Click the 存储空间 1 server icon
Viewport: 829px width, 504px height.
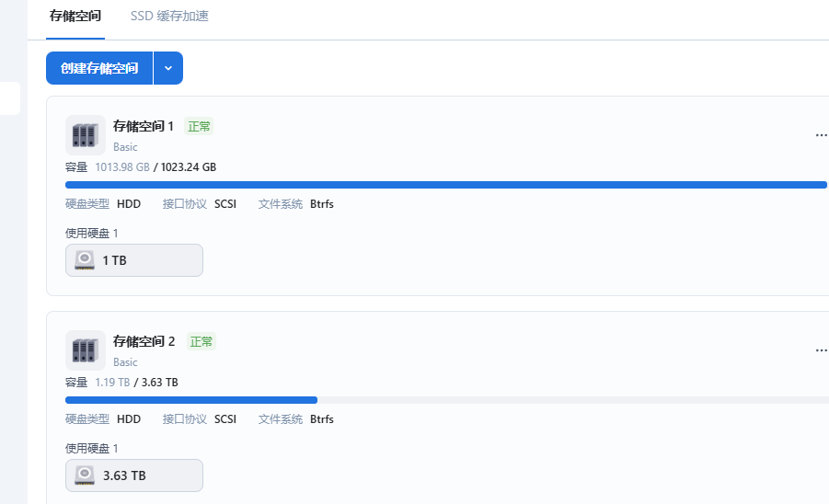tap(85, 134)
